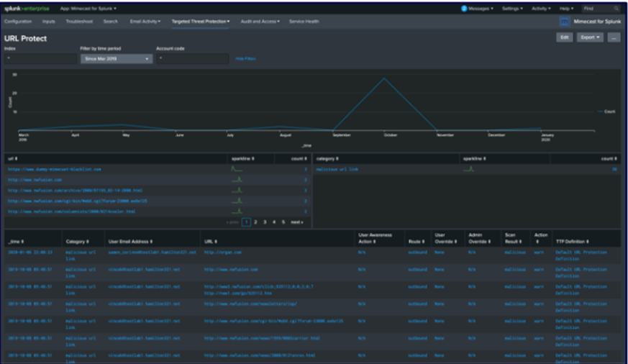Click the Hide Filters link
628x364 pixels.
tap(245, 59)
